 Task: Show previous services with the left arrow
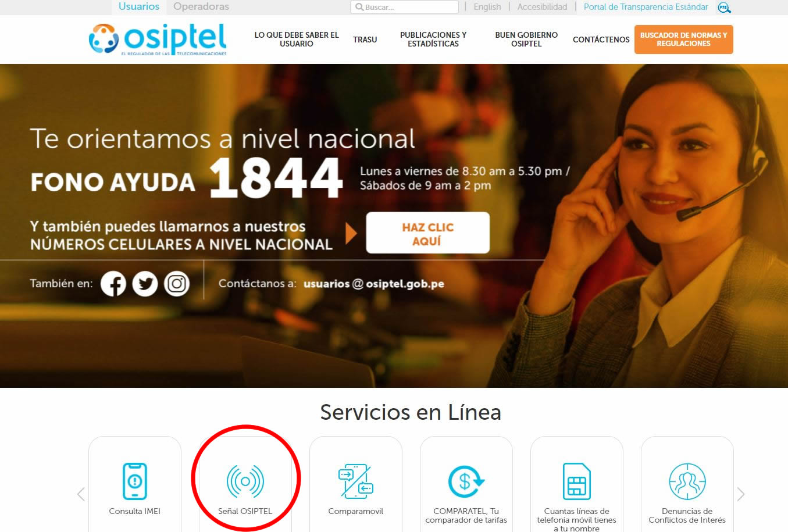[x=81, y=494]
